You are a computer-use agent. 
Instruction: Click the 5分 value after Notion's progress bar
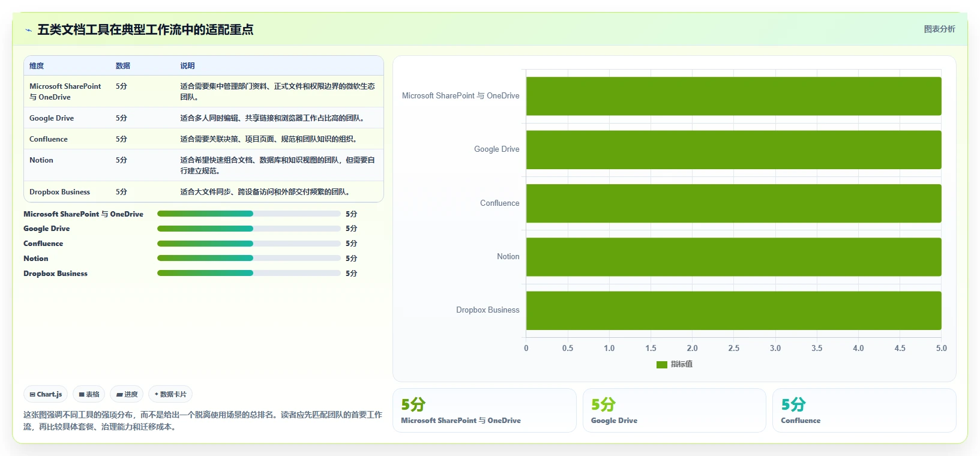pyautogui.click(x=351, y=259)
